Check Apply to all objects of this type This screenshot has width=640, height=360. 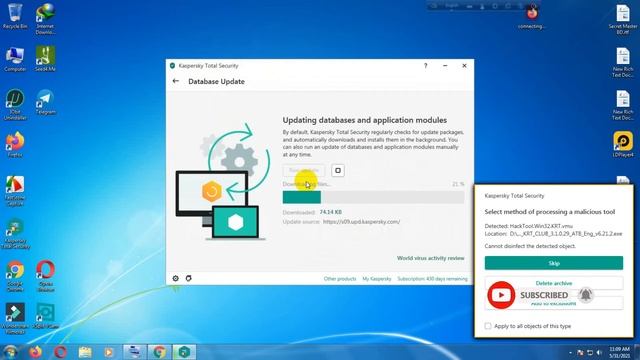pos(488,326)
